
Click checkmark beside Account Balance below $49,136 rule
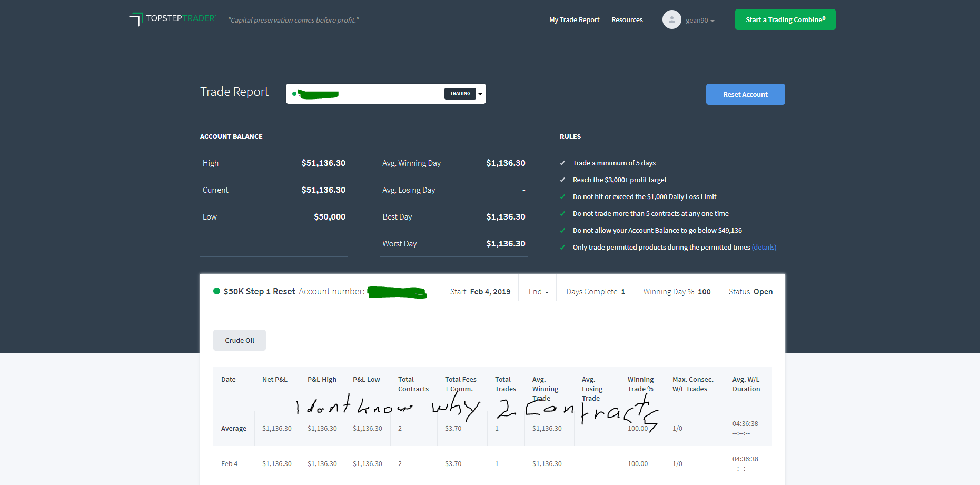pyautogui.click(x=562, y=231)
